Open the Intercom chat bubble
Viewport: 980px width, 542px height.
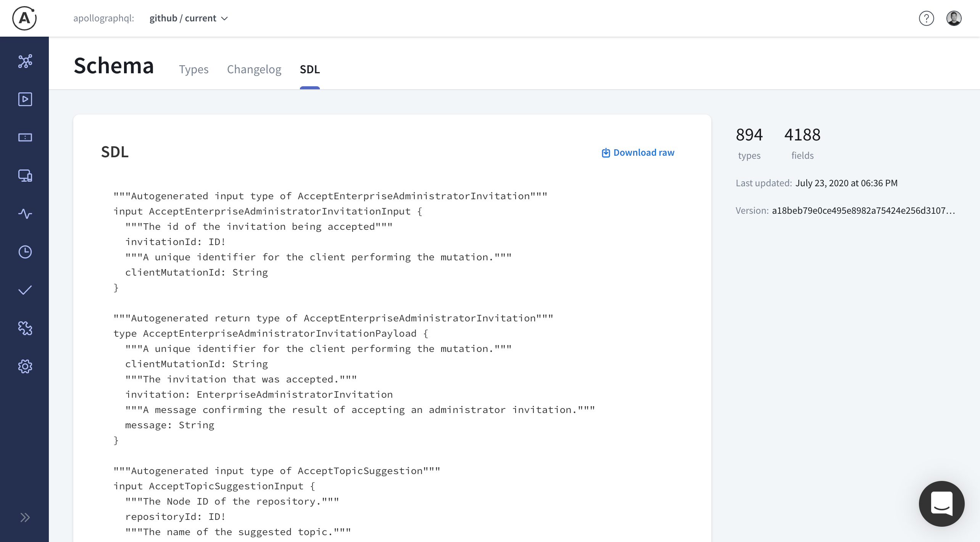941,504
